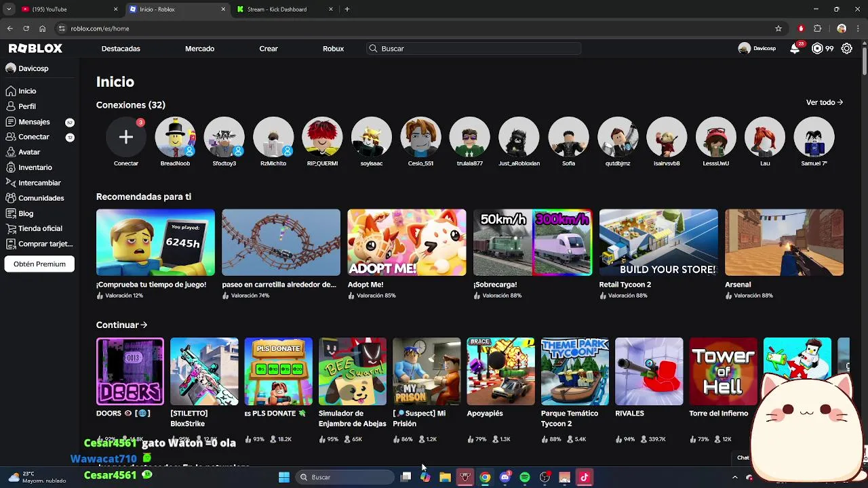Viewport: 868px width, 488px height.
Task: Open Blog in the sidebar
Action: coord(26,213)
